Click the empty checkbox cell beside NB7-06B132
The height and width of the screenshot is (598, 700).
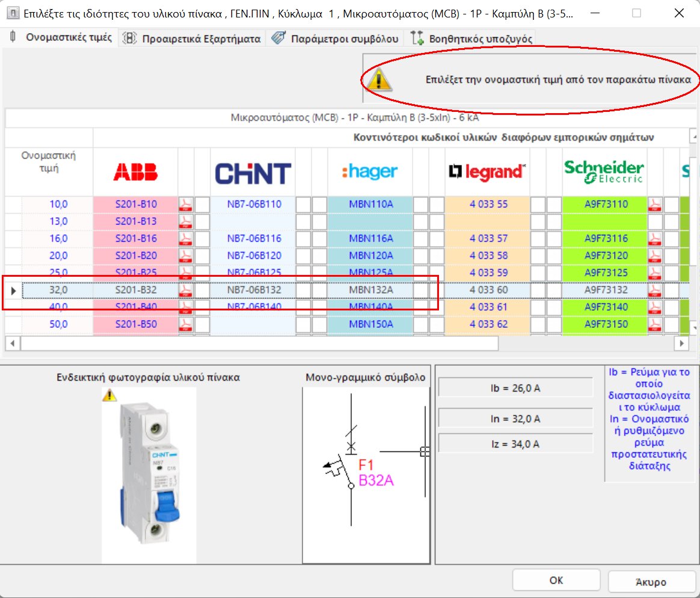302,289
